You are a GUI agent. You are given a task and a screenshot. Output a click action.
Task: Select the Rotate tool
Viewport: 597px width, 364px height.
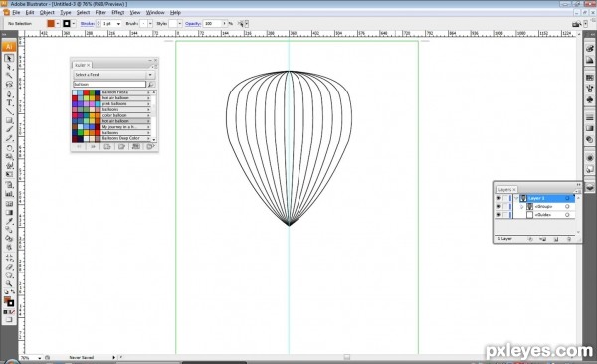(9, 148)
